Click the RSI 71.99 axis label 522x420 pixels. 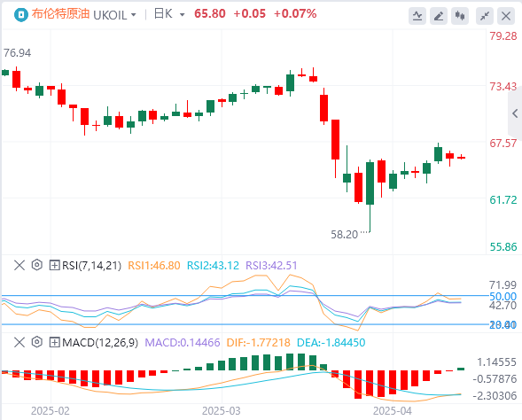pyautogui.click(x=503, y=285)
